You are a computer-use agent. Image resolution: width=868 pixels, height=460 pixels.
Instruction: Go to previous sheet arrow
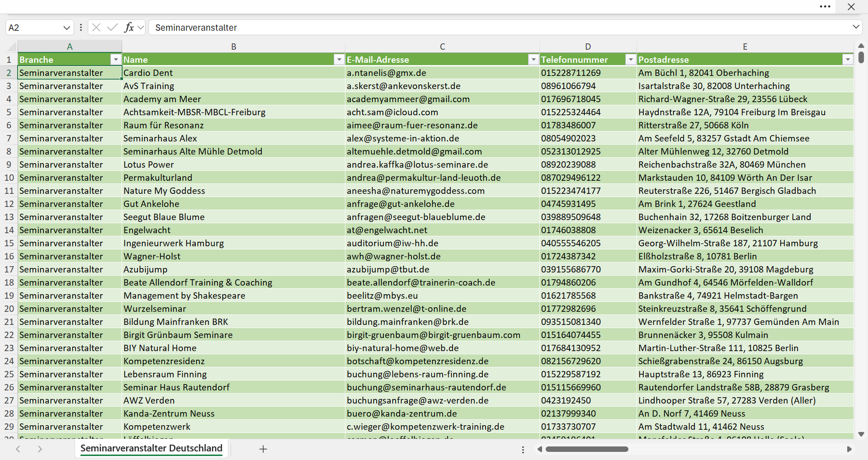(18, 449)
